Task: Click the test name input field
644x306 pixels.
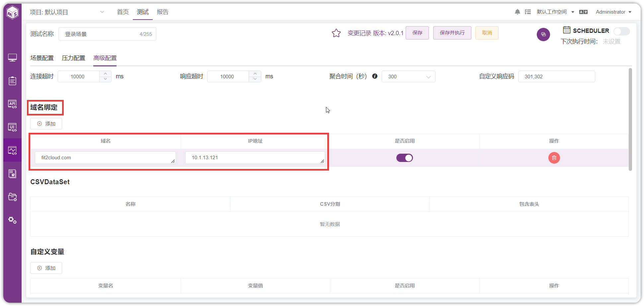Action: pyautogui.click(x=107, y=34)
